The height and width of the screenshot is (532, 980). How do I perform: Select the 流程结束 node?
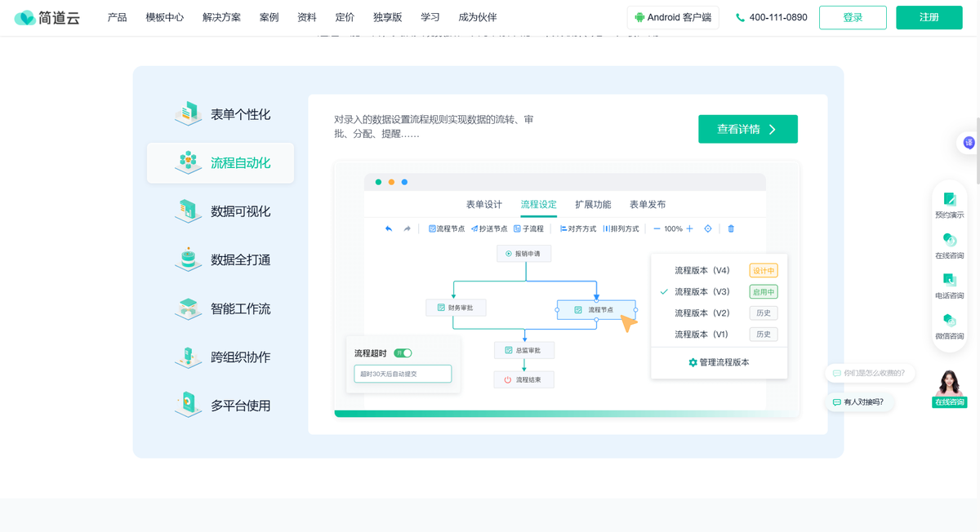[x=523, y=379]
